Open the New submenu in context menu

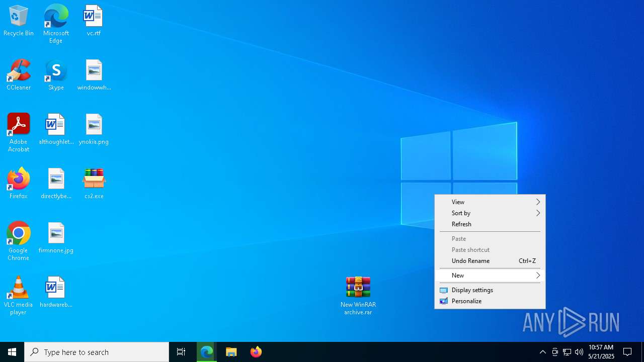pyautogui.click(x=490, y=276)
